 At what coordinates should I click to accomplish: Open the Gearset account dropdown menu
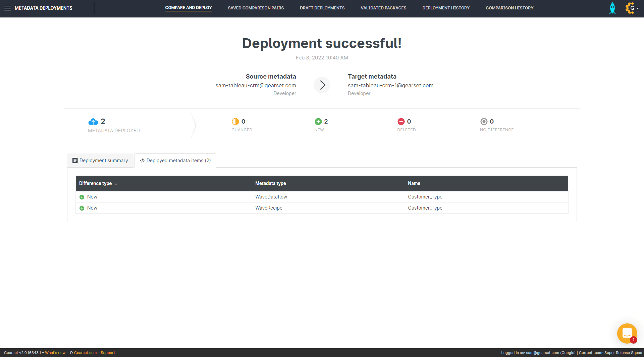pos(632,8)
